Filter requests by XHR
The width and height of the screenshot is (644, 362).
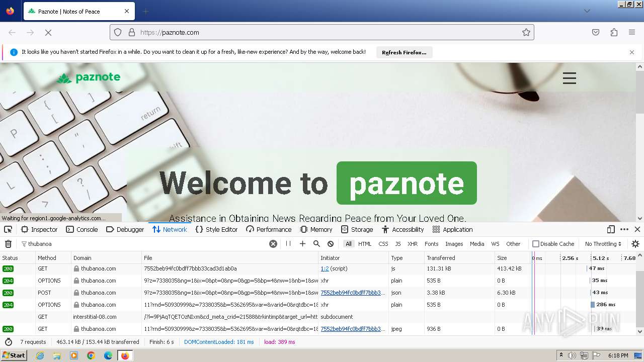pos(413,244)
